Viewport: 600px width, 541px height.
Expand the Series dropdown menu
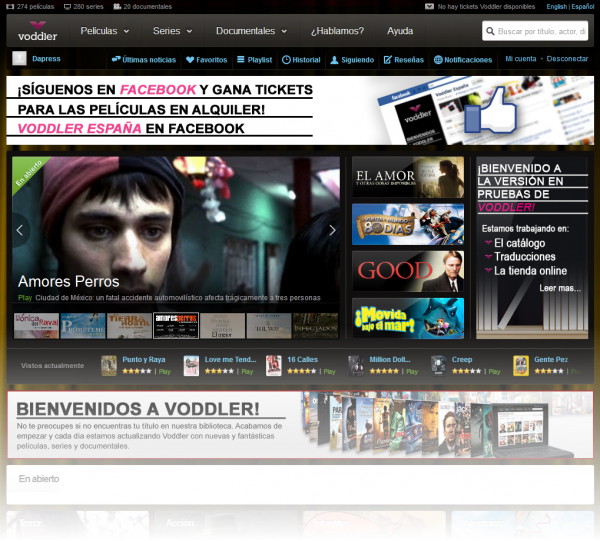point(172,31)
